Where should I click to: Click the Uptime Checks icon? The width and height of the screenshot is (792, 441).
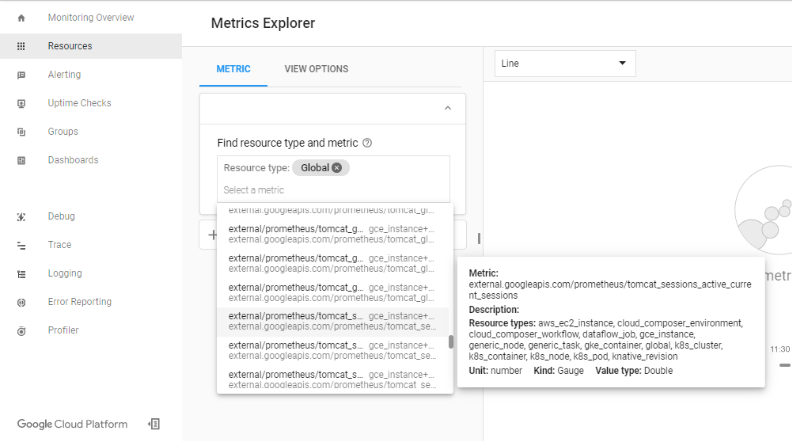pyautogui.click(x=21, y=104)
